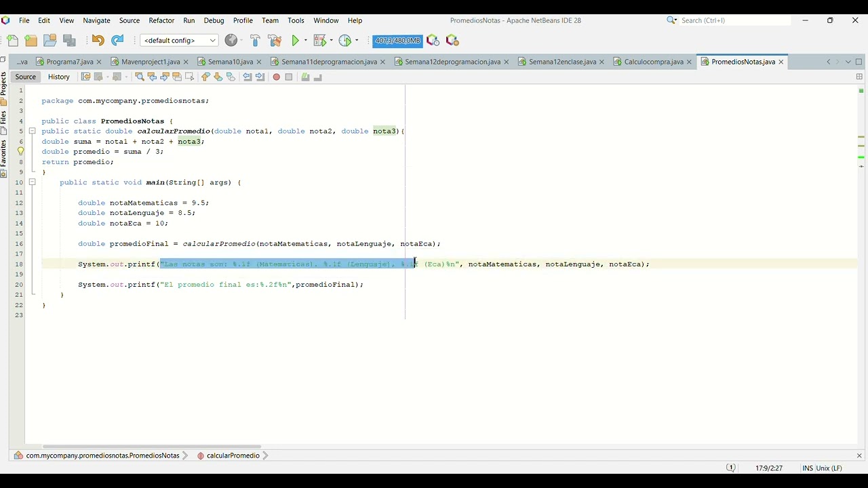Jump to Previous Bookmark

(x=205, y=77)
